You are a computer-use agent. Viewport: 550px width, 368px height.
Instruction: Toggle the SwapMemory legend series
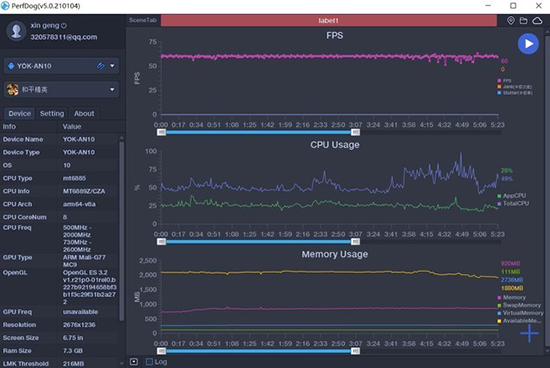click(x=519, y=305)
